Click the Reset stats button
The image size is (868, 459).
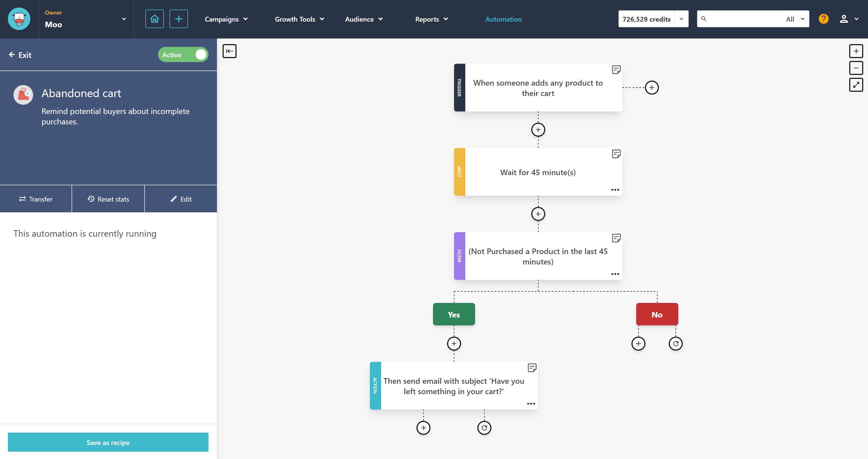coord(108,199)
